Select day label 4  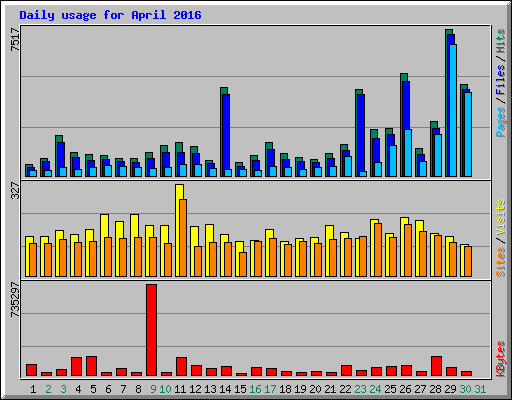[78, 389]
